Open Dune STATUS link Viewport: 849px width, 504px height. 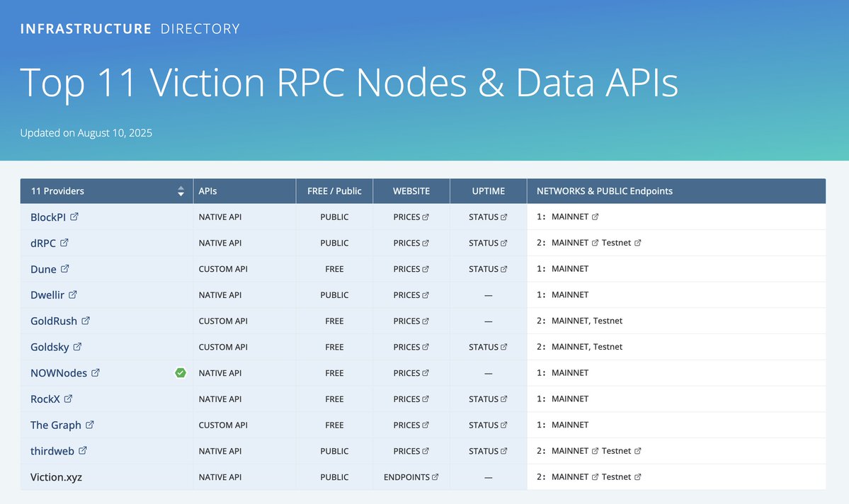pyautogui.click(x=488, y=269)
